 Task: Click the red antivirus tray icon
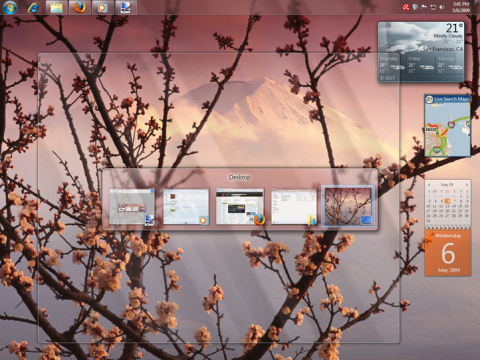[x=406, y=7]
